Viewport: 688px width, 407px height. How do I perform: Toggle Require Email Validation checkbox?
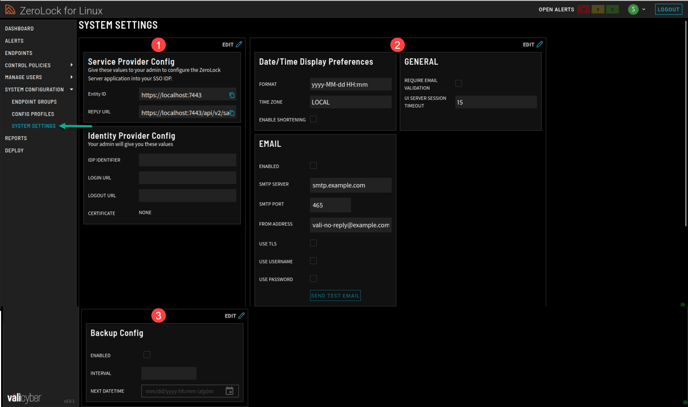pos(459,83)
